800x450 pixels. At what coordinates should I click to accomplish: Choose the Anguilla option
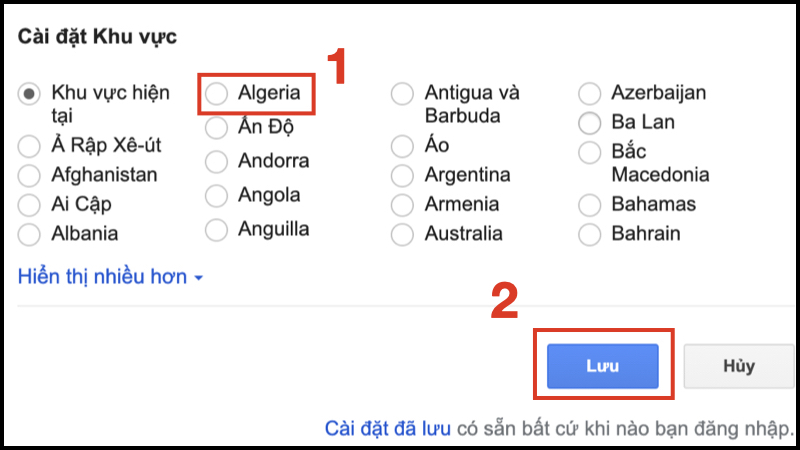click(217, 229)
